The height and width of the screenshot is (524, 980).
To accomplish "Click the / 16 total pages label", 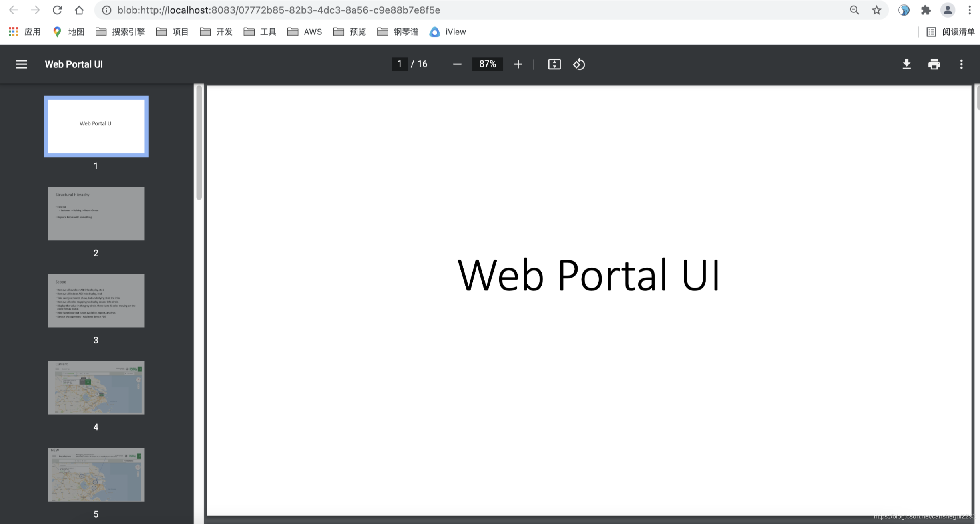I will [x=419, y=64].
